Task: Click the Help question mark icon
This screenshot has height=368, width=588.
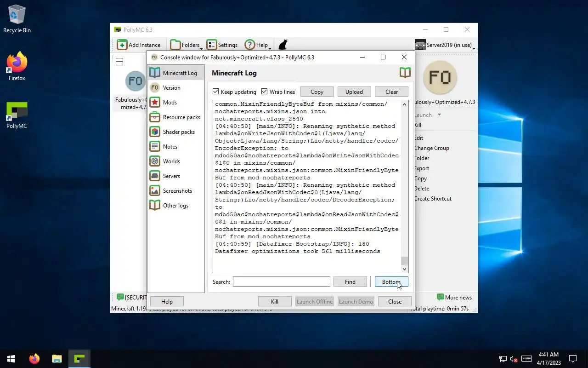Action: pyautogui.click(x=249, y=45)
